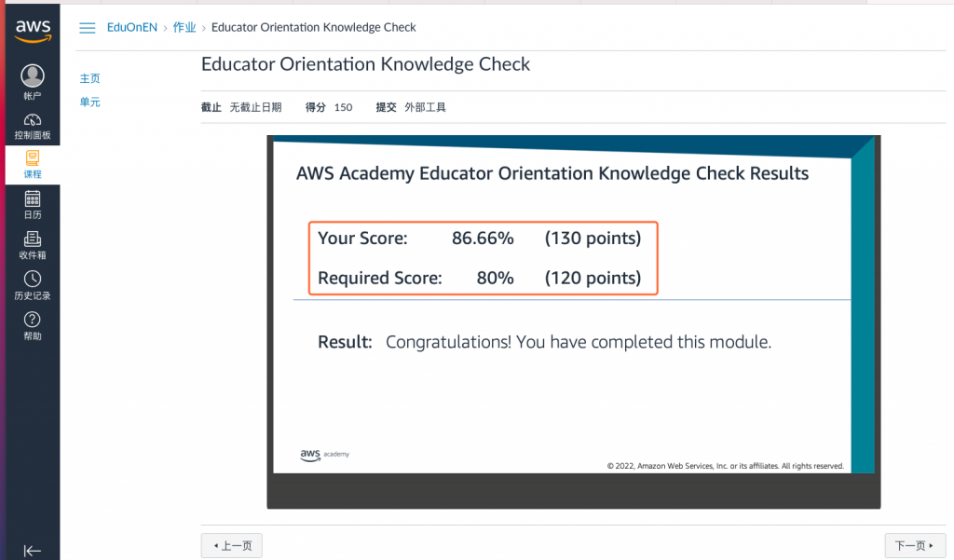Screen dimensions: 954x560
Task: Click the AWS logo at the top left
Action: 32,29
